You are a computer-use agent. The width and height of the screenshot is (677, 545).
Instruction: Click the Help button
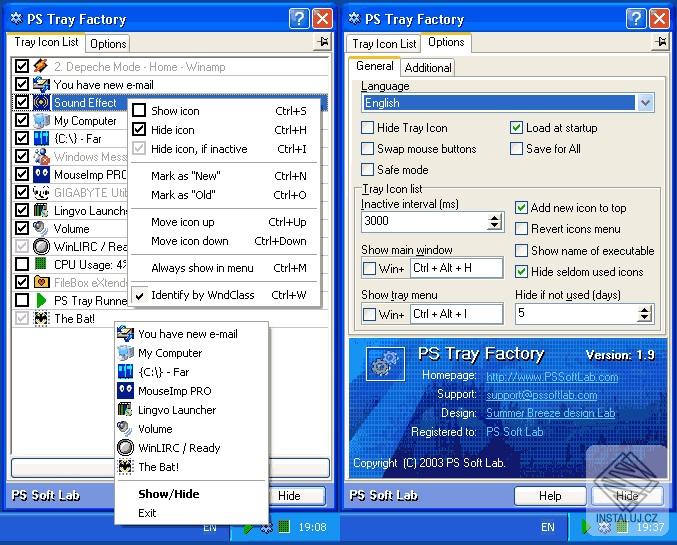coord(550,496)
